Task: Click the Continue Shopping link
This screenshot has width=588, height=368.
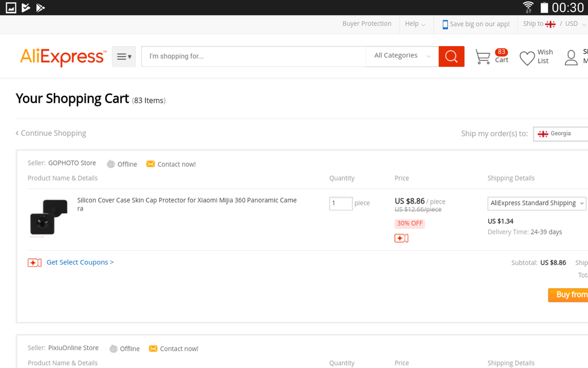Action: (51, 133)
